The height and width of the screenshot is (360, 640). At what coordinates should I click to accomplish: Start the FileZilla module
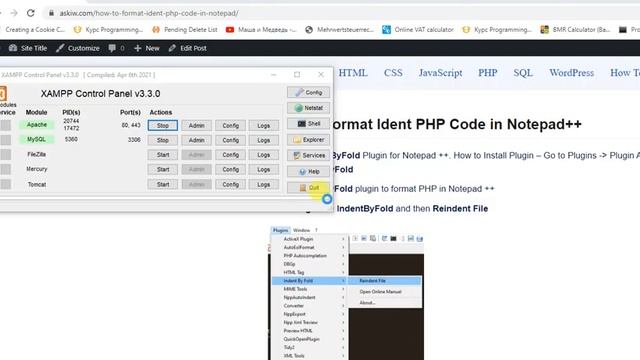(x=162, y=155)
